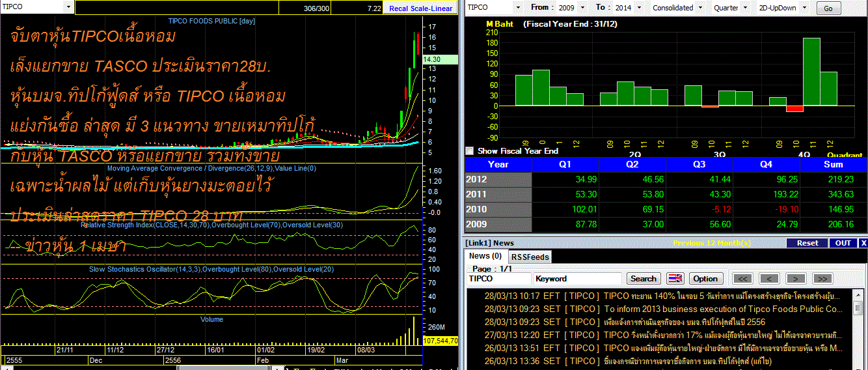Close the news panel with X
The image size is (868, 370).
pyautogui.click(x=863, y=243)
